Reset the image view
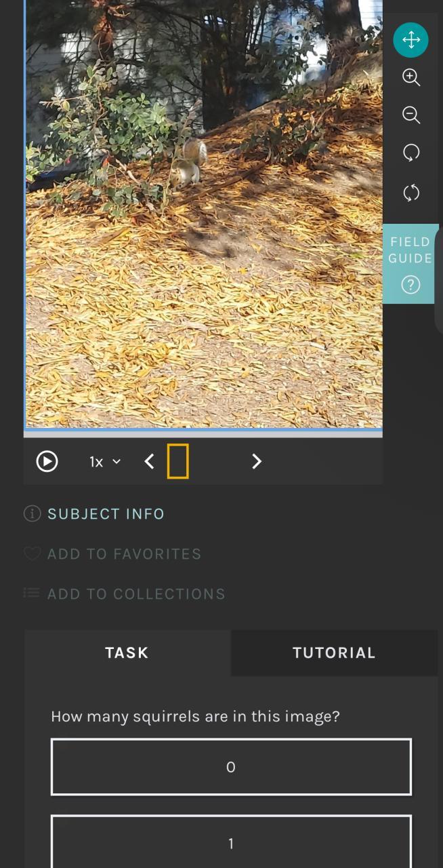 point(411,193)
